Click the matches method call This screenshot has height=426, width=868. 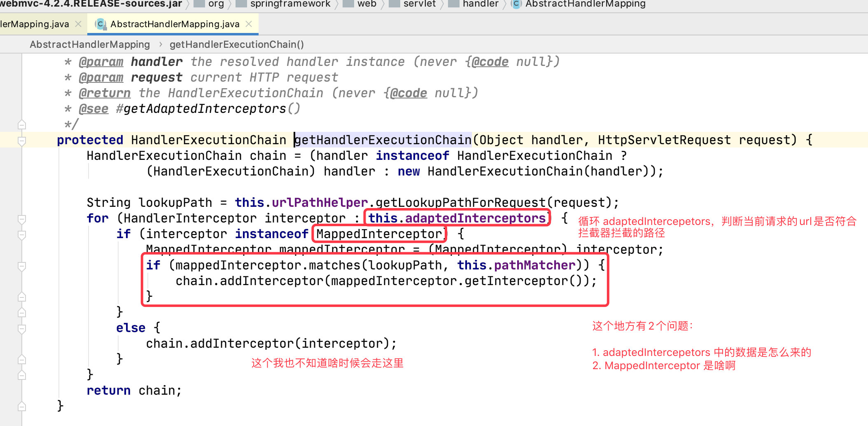pyautogui.click(x=335, y=265)
